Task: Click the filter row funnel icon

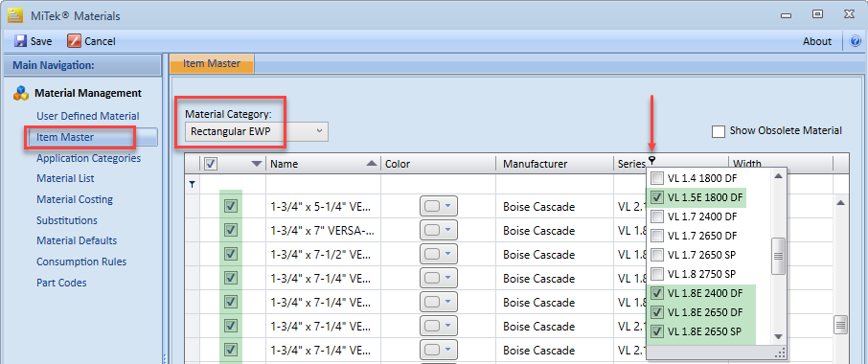Action: 192,185
